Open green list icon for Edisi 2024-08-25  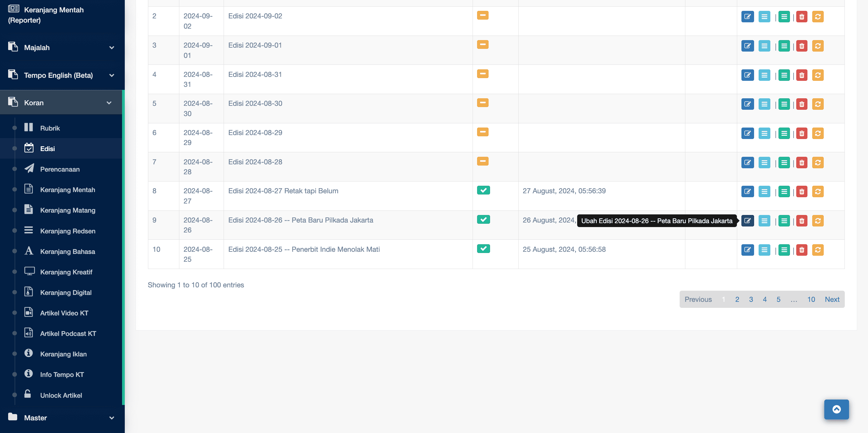[x=784, y=250]
